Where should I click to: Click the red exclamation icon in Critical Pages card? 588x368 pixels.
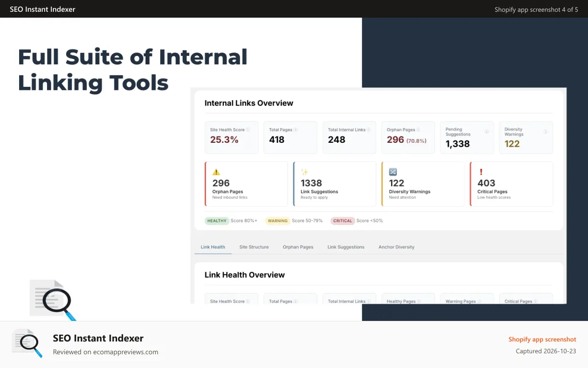tap(481, 172)
